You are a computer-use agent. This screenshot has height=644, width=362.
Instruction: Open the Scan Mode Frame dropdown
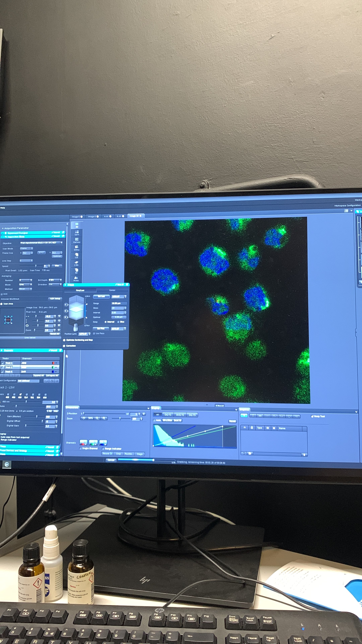tap(26, 248)
